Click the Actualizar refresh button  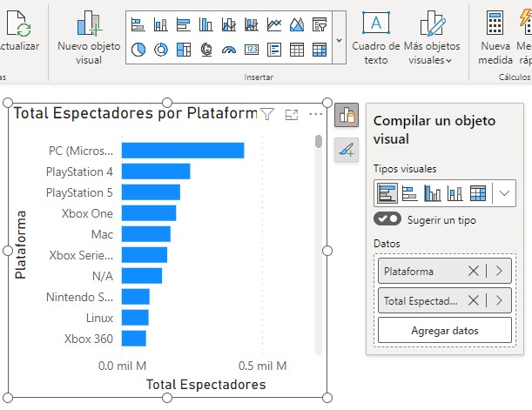(19, 31)
